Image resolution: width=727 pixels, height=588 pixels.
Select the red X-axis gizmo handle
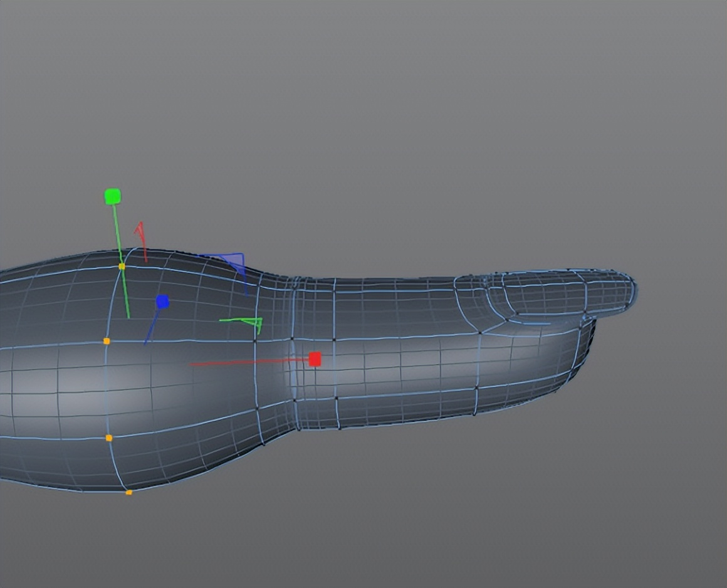[314, 358]
